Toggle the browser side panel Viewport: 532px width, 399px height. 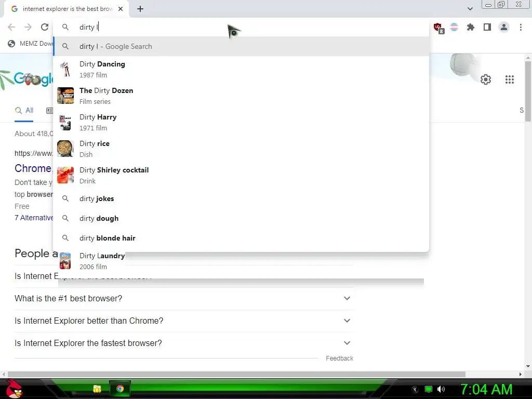click(x=487, y=27)
